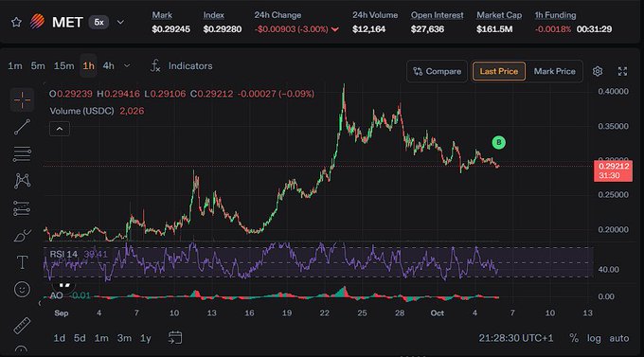Select the XABCD pattern tool
The image size is (644, 357).
point(22,181)
